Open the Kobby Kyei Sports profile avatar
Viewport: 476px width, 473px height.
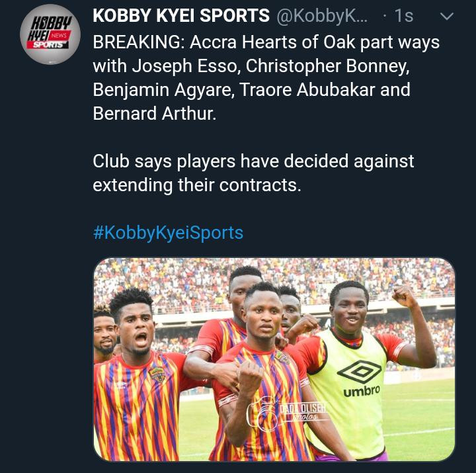[50, 34]
